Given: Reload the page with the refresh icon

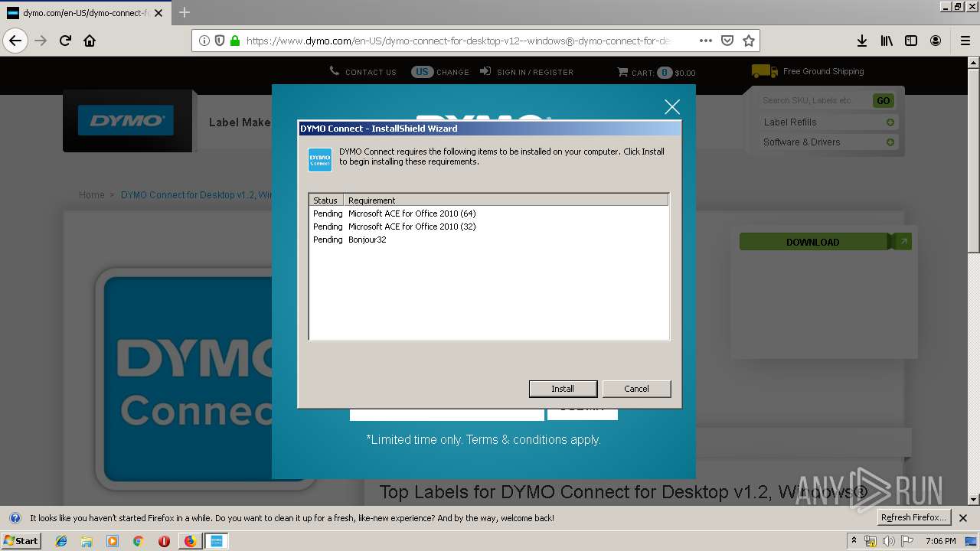Looking at the screenshot, I should (x=65, y=41).
